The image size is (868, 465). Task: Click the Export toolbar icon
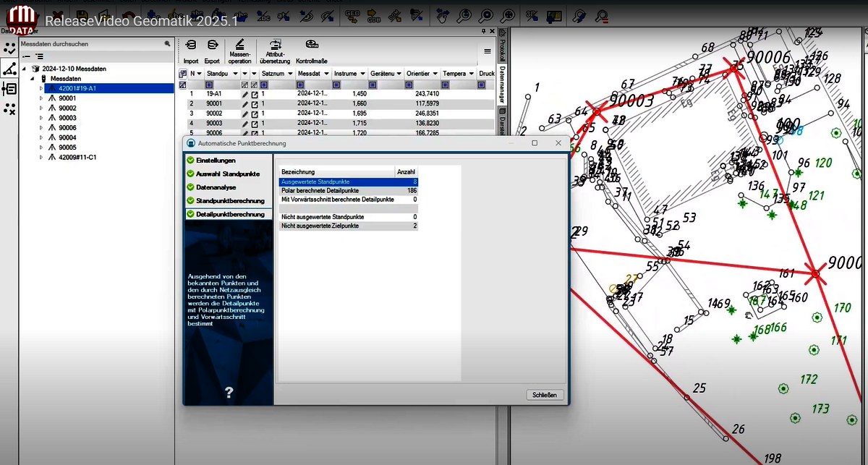(212, 46)
